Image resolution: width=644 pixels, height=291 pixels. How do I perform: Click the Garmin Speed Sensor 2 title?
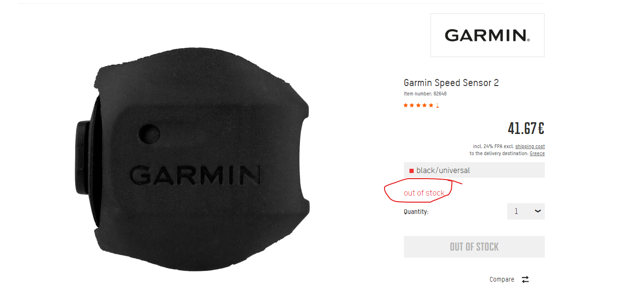451,83
